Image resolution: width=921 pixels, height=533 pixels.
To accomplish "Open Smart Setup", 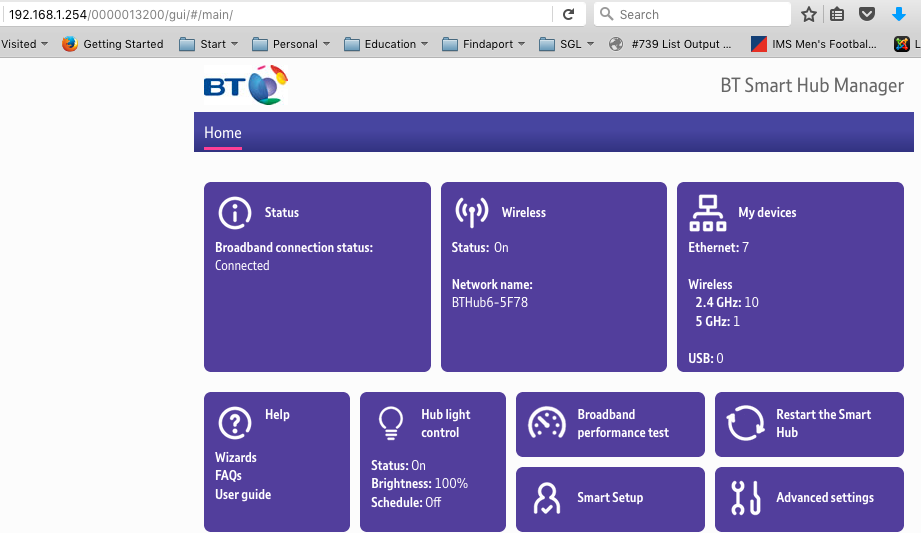I will coord(610,498).
